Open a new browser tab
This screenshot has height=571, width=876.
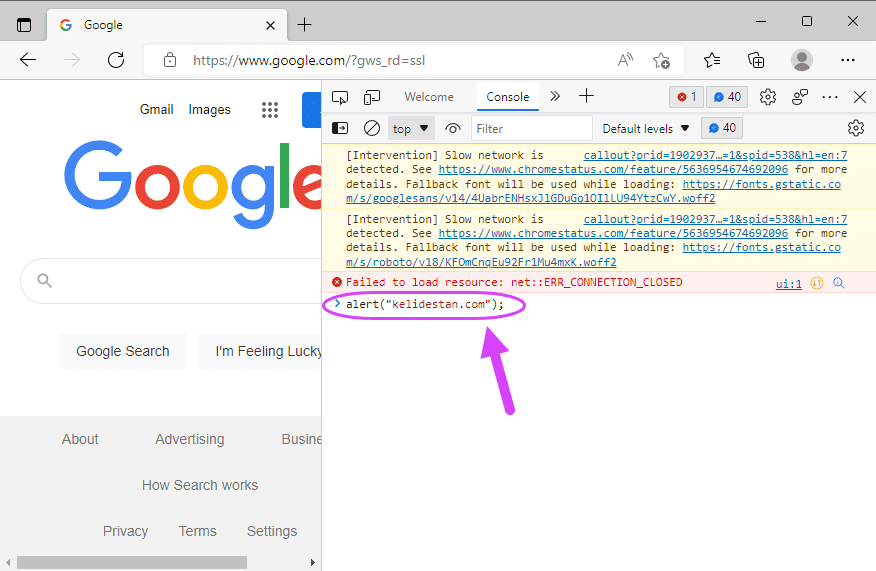point(304,25)
